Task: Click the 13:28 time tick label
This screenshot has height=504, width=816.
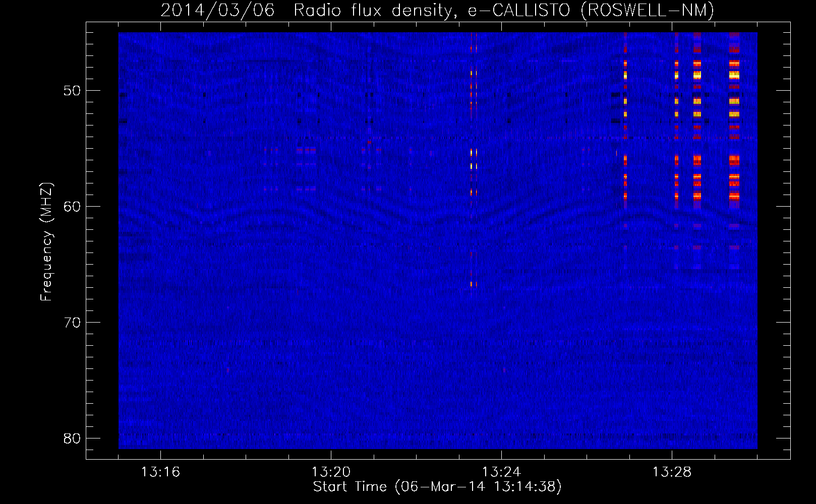Action: pos(672,472)
